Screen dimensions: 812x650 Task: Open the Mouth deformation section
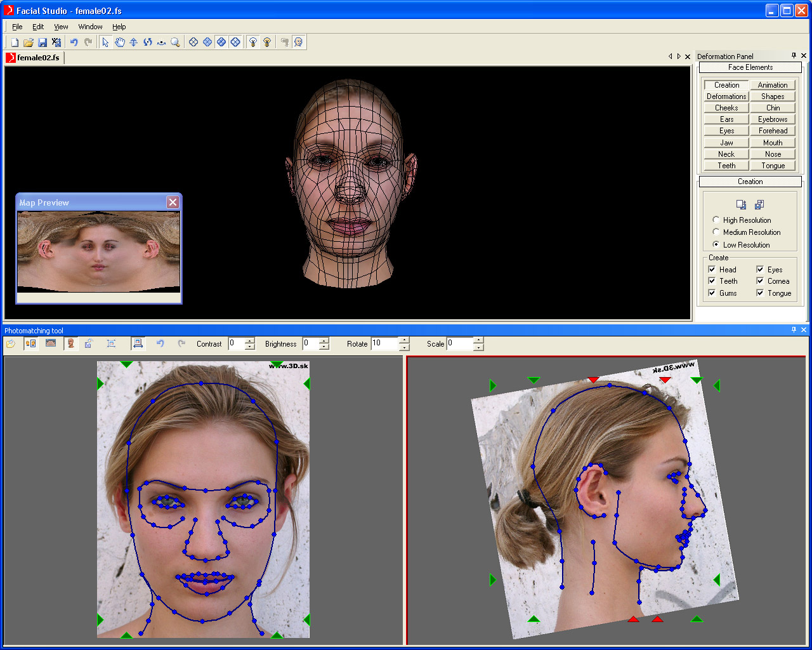[x=772, y=143]
